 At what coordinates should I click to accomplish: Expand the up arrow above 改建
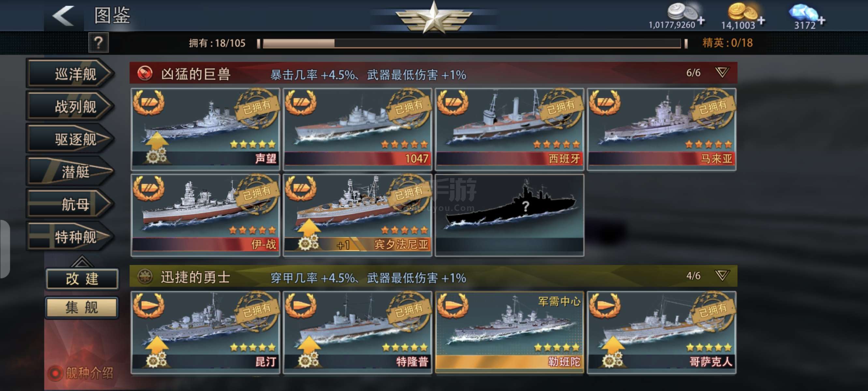tap(81, 261)
